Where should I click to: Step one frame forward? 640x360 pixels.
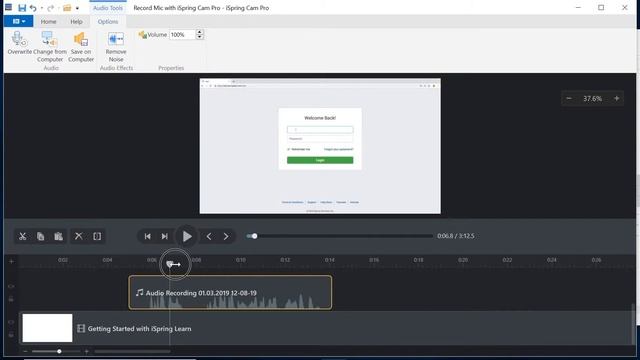coord(226,236)
